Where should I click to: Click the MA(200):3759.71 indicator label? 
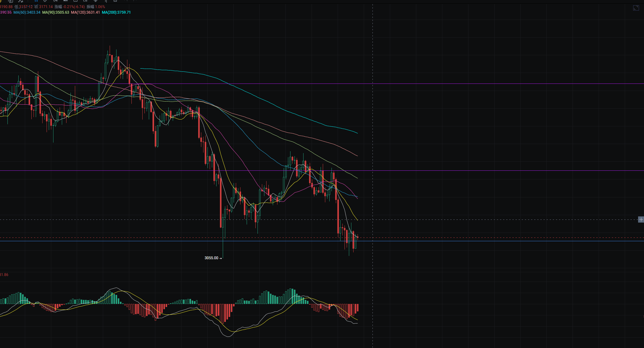point(116,12)
